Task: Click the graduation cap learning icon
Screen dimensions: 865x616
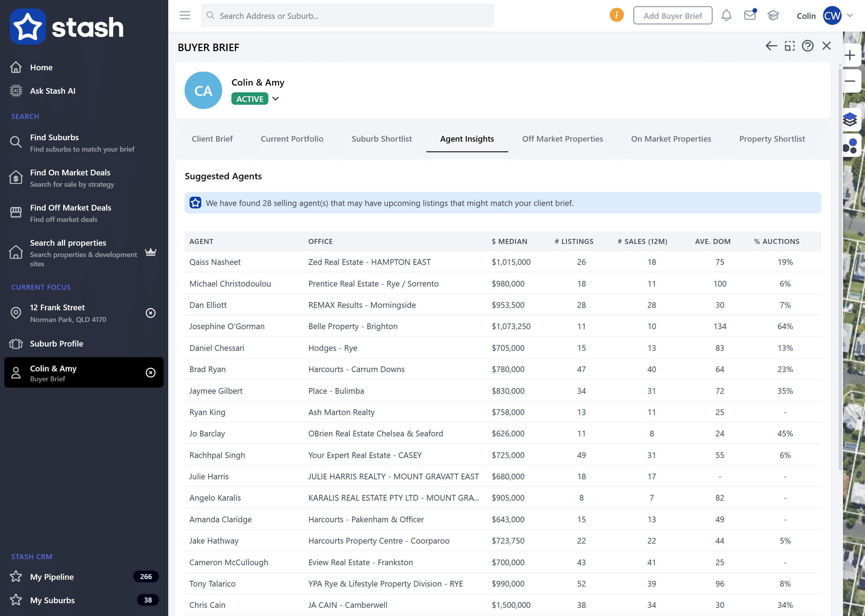Action: pos(773,16)
